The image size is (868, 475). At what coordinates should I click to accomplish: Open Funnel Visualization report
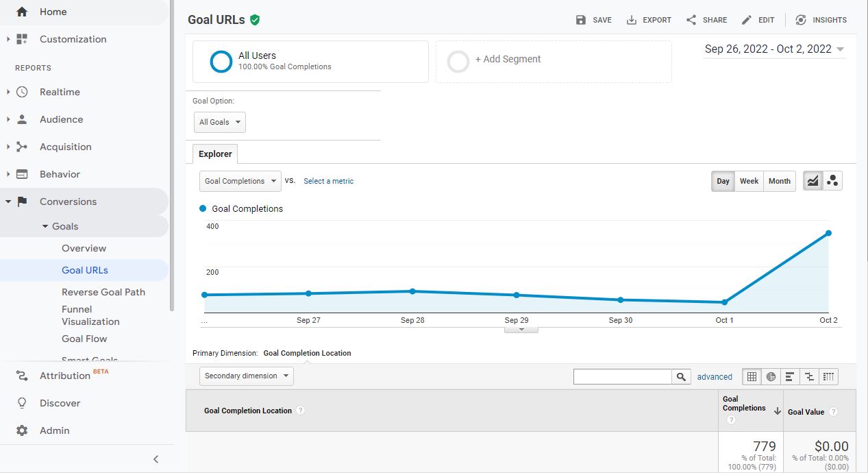click(90, 315)
